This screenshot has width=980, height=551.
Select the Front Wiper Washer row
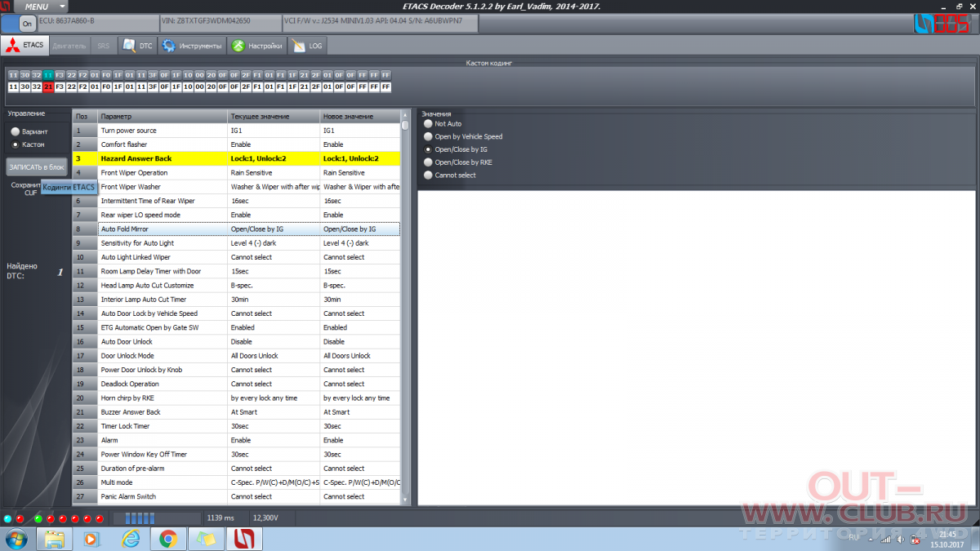237,187
